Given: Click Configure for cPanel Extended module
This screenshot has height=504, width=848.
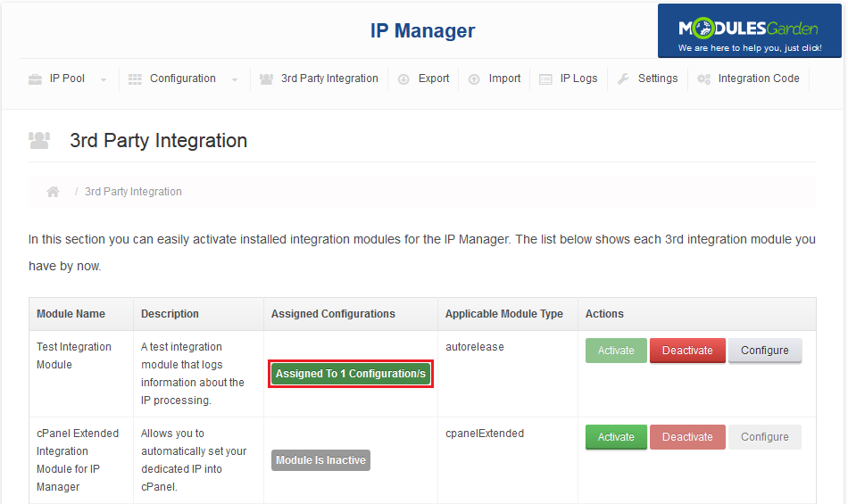Looking at the screenshot, I should [x=765, y=436].
